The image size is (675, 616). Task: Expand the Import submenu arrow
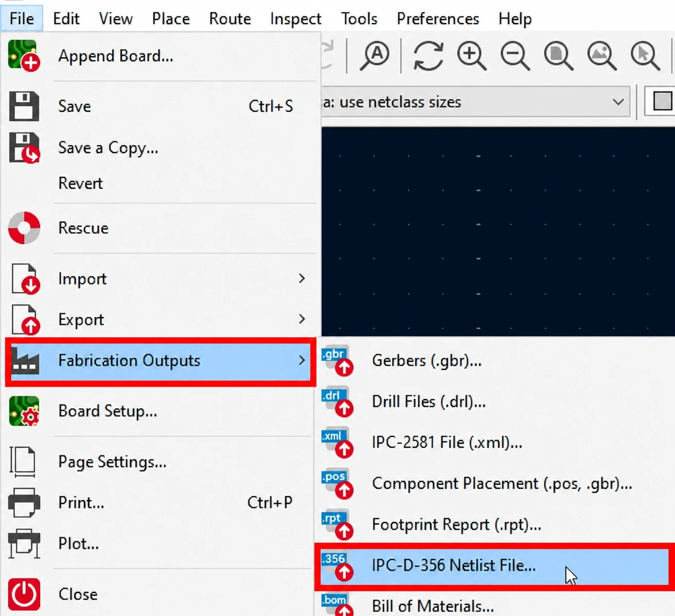point(302,278)
